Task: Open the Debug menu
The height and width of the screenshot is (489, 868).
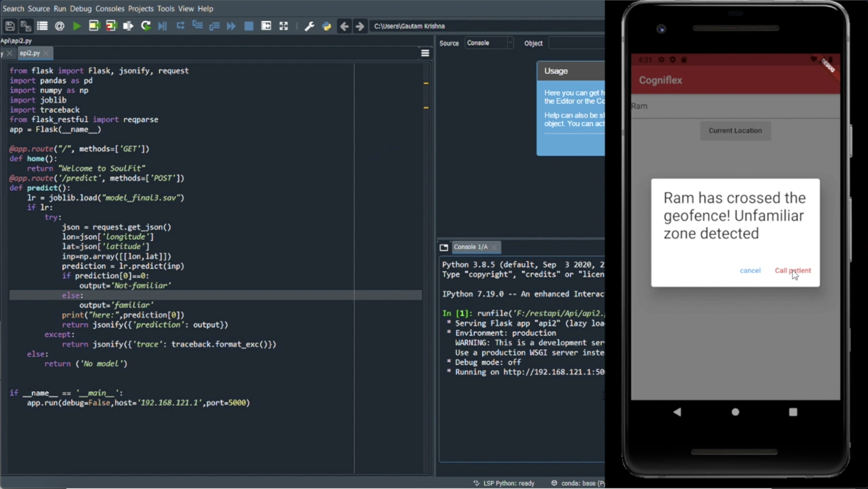Action: [81, 8]
